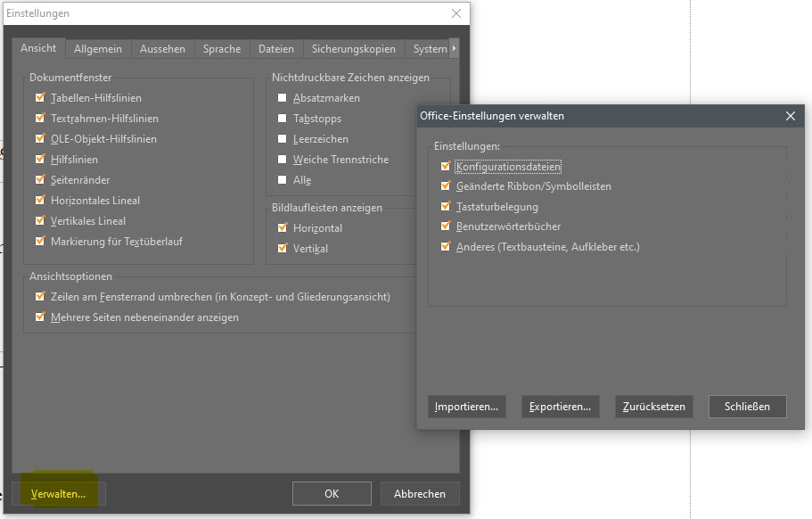The image size is (812, 519).
Task: Click the Verwalten... button
Action: [59, 494]
